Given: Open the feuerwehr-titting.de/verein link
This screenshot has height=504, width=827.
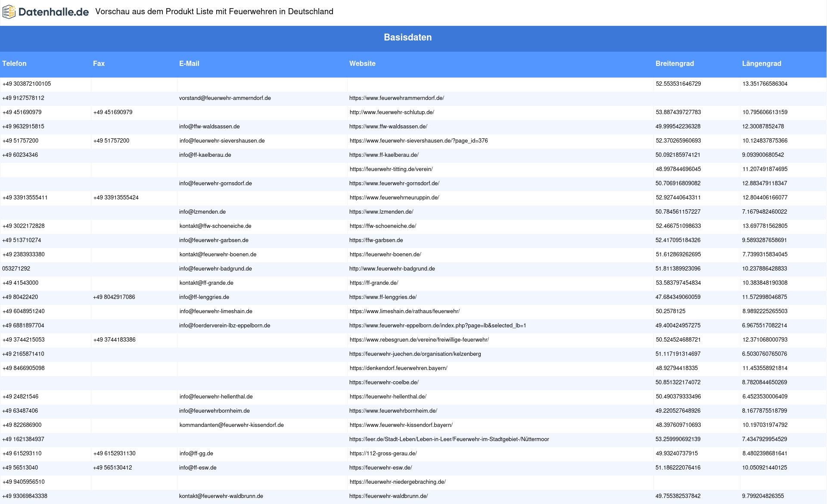Looking at the screenshot, I should pos(391,169).
